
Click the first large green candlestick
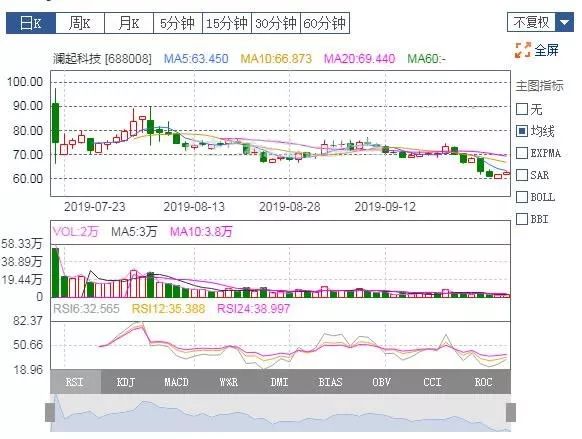coord(55,123)
